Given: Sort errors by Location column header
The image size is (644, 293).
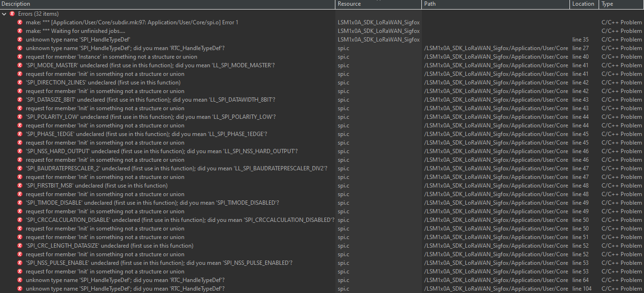Looking at the screenshot, I should click(x=583, y=4).
